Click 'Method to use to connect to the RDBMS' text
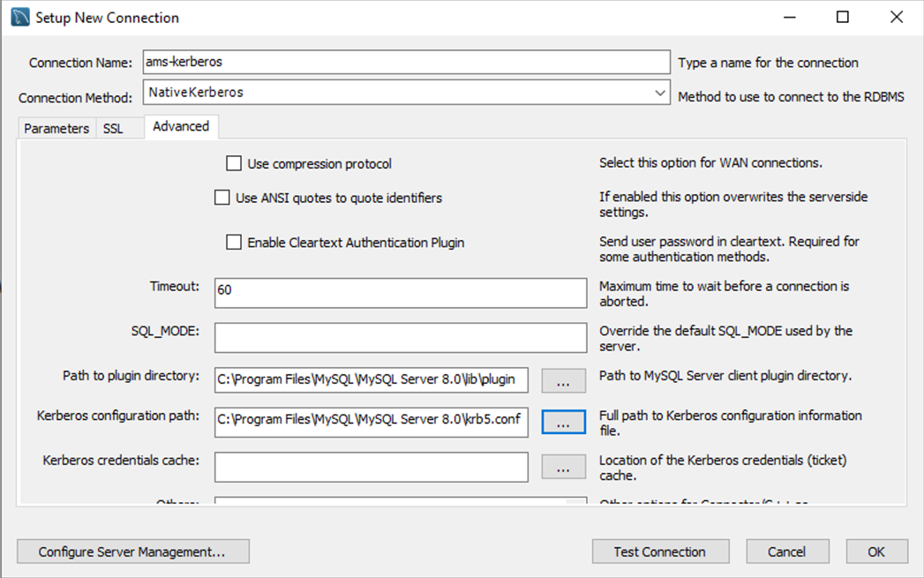The width and height of the screenshot is (924, 578). tap(791, 97)
